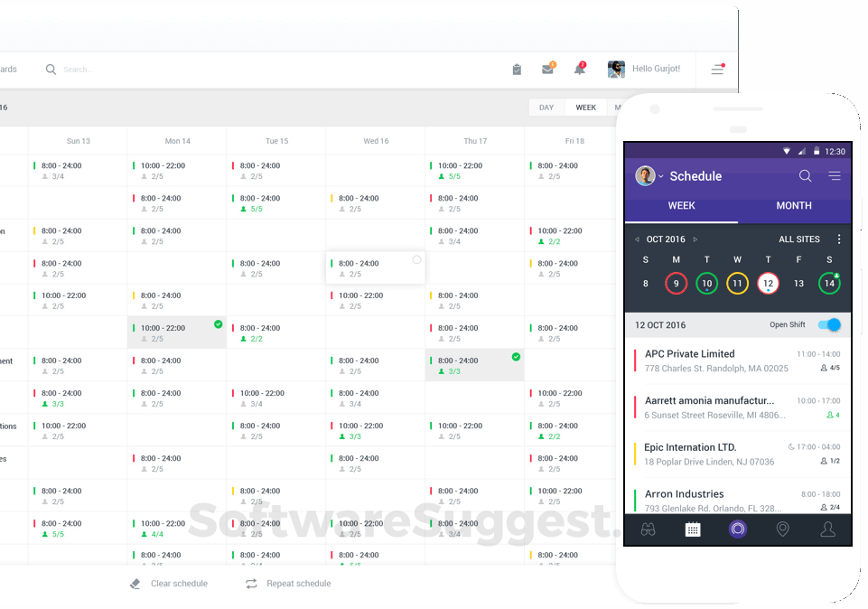Viewport: 868px width, 609px height.
Task: View notifications via the bell icon
Action: click(579, 69)
